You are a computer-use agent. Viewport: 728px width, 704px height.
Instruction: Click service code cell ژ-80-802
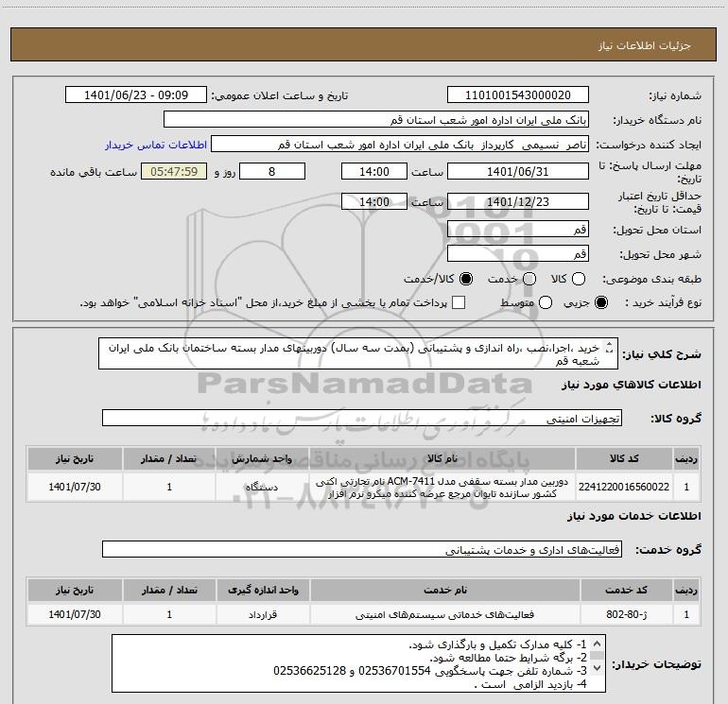click(x=626, y=614)
